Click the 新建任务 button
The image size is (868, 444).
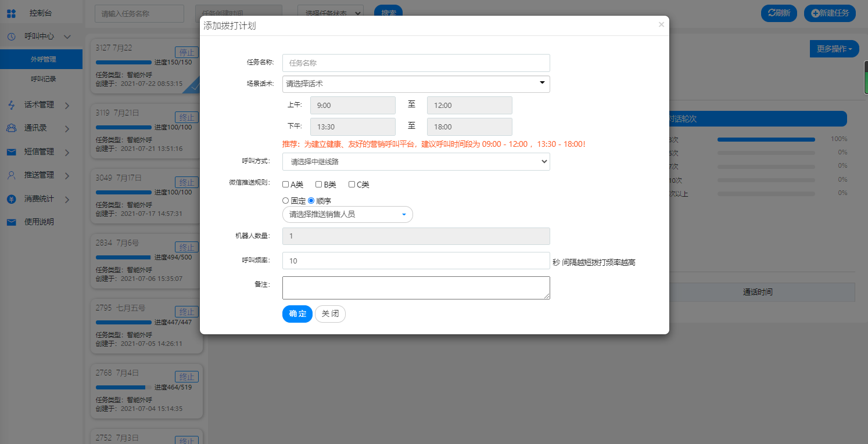[830, 13]
